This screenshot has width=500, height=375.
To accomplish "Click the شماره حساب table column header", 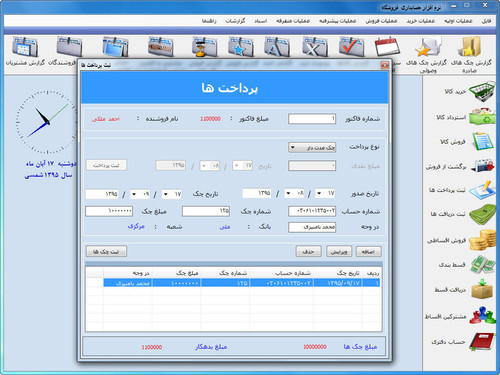I will 281,273.
